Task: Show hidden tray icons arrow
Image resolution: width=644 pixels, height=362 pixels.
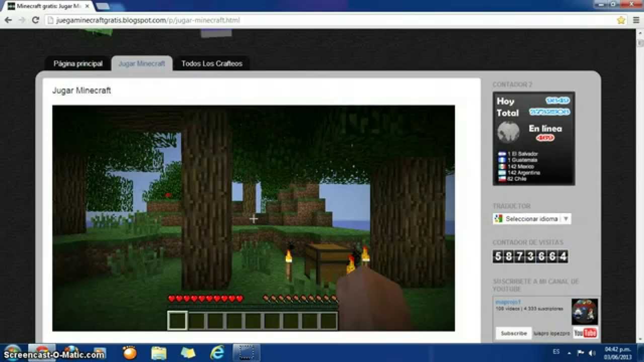Action: 570,352
